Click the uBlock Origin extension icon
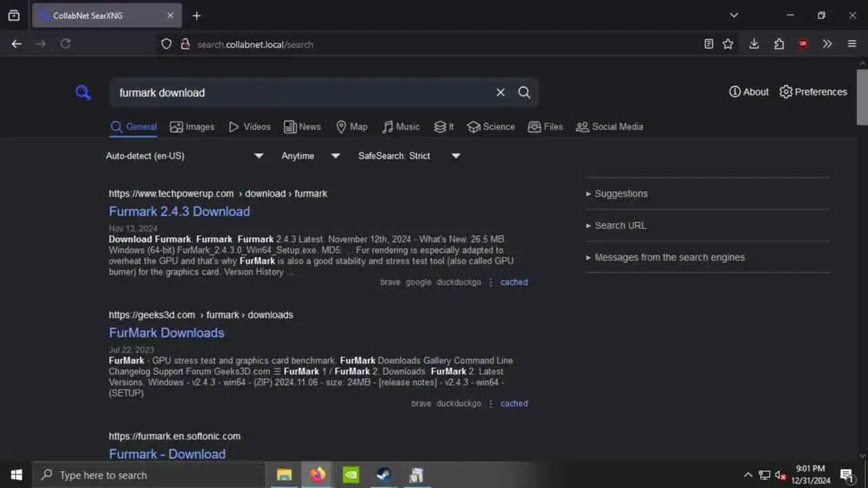 coord(803,44)
